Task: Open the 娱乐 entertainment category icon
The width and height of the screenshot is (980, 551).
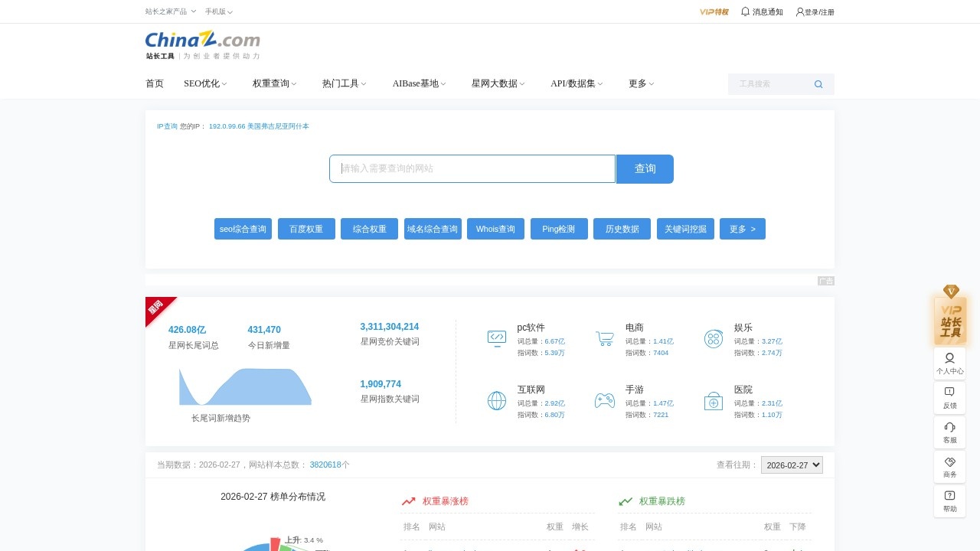Action: click(x=713, y=337)
